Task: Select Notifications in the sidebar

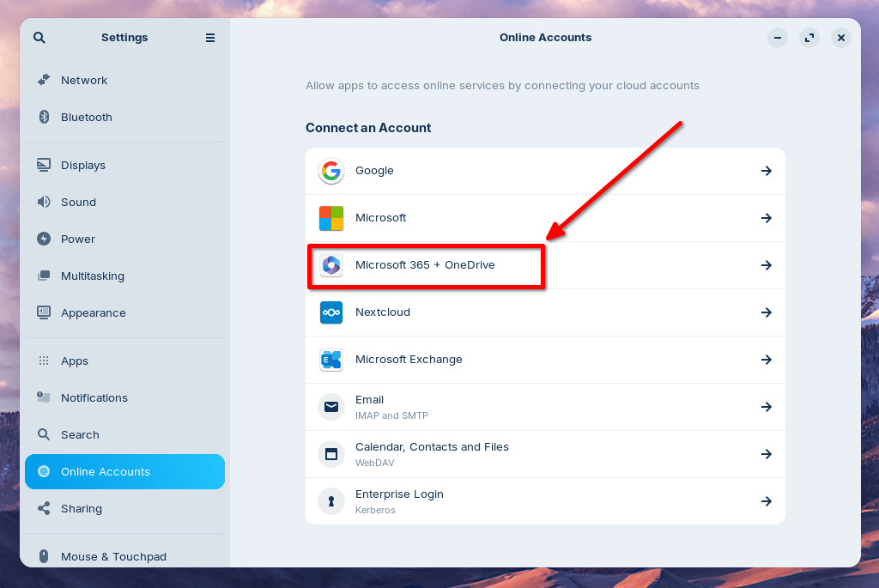Action: [x=124, y=397]
